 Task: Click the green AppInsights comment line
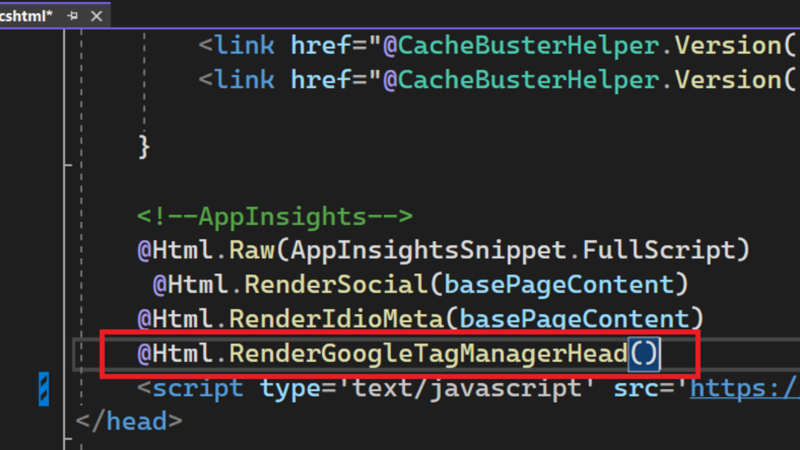coord(274,217)
